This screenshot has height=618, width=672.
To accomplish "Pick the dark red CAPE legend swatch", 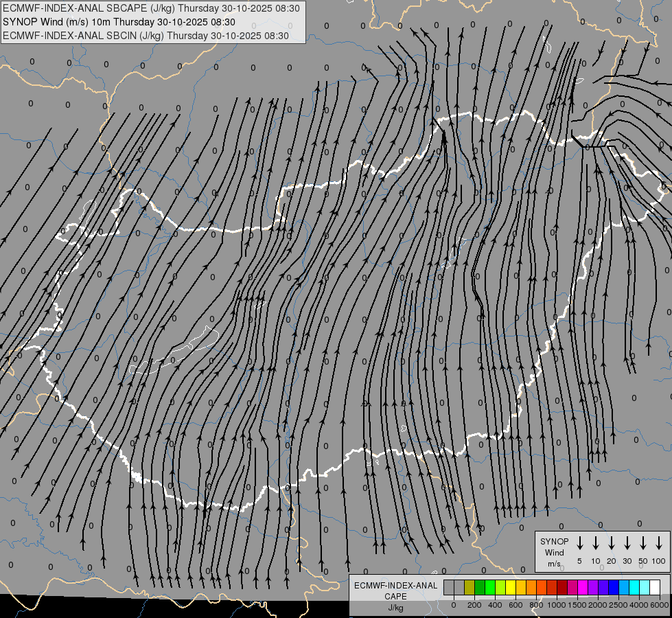I will [562, 587].
